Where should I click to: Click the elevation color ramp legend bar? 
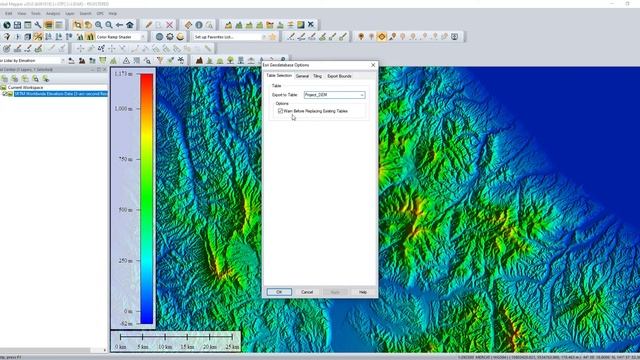(147, 199)
